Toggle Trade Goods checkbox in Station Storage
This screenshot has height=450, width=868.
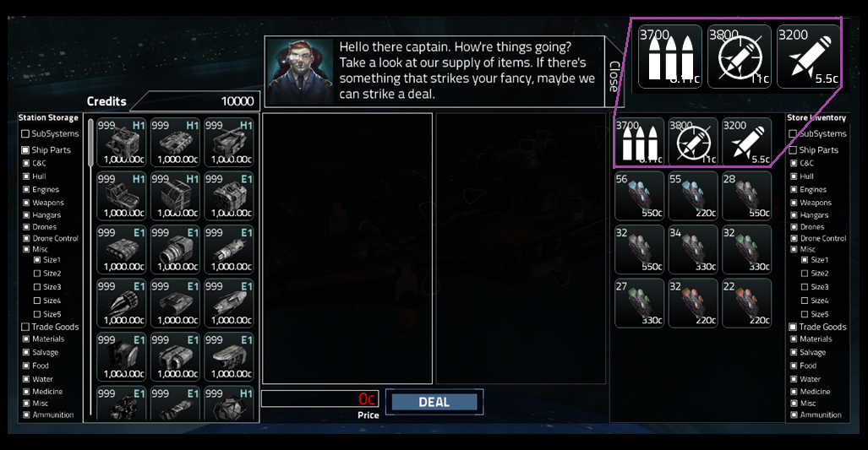click(25, 327)
